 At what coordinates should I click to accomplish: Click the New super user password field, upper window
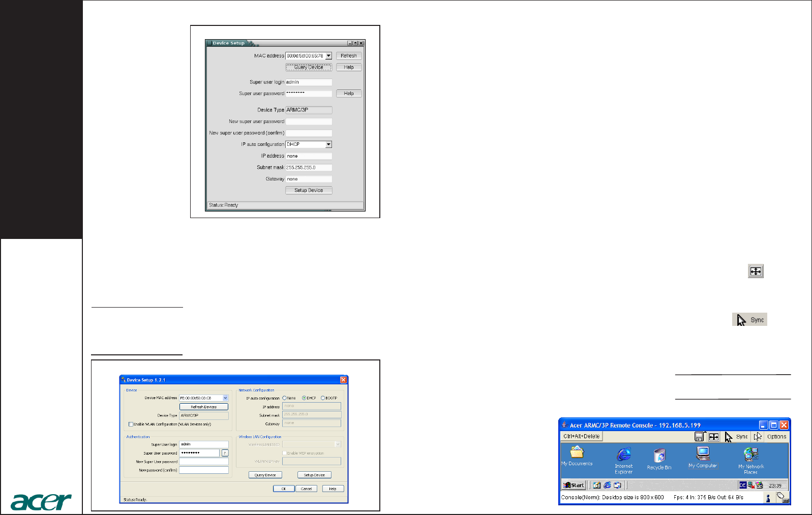(x=309, y=122)
